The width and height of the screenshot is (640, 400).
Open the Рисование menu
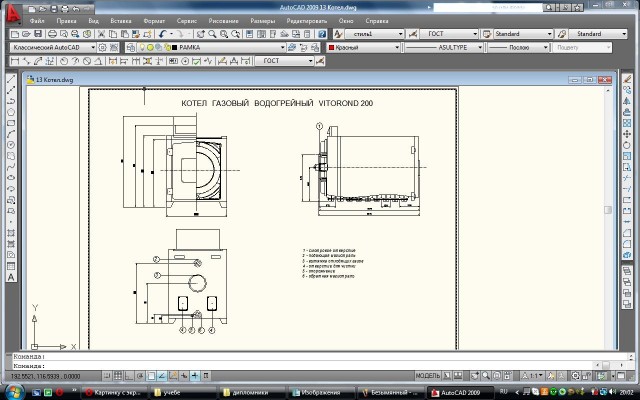(x=224, y=21)
